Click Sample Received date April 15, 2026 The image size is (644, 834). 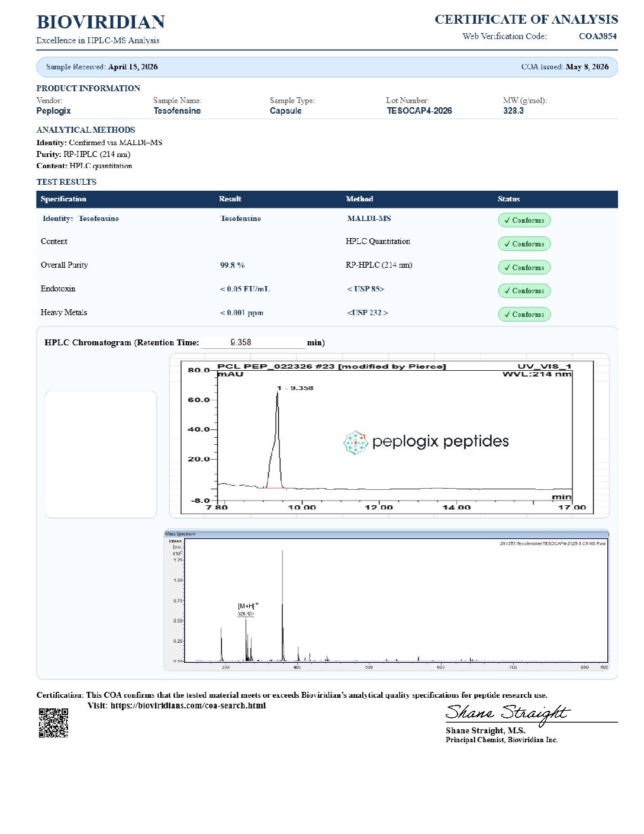(133, 67)
